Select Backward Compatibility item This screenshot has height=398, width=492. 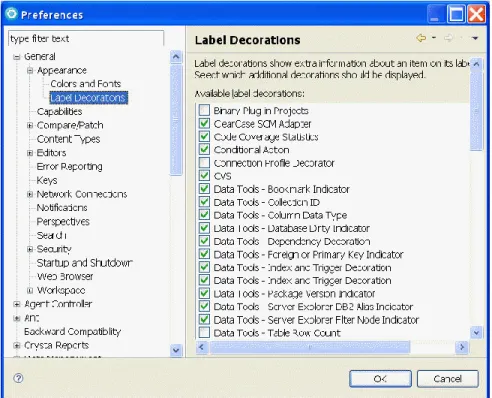tap(72, 332)
